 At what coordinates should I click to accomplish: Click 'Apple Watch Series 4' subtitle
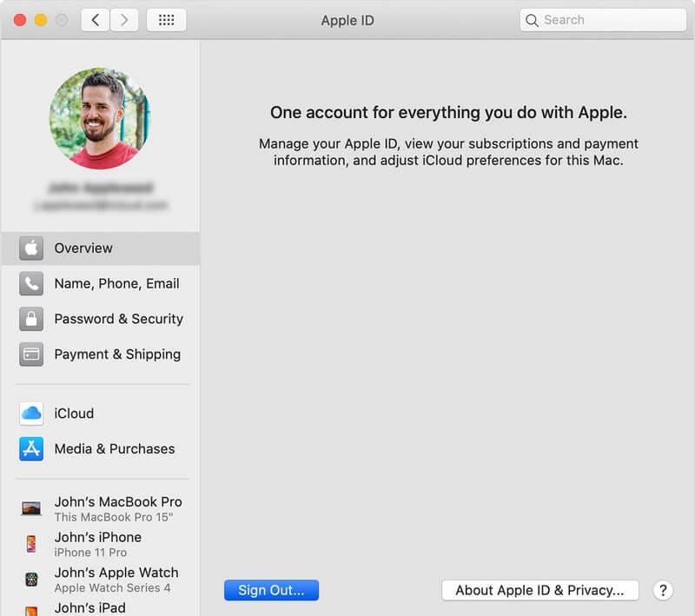pos(112,588)
